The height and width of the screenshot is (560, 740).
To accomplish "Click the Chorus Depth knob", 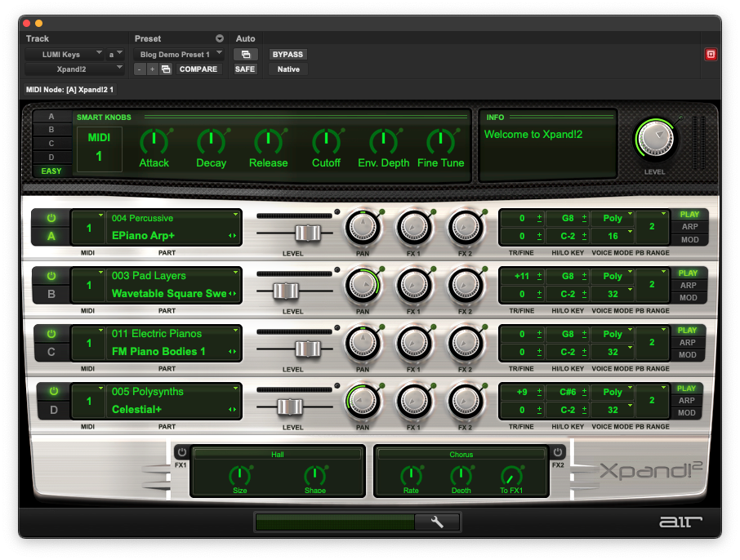I will 461,476.
